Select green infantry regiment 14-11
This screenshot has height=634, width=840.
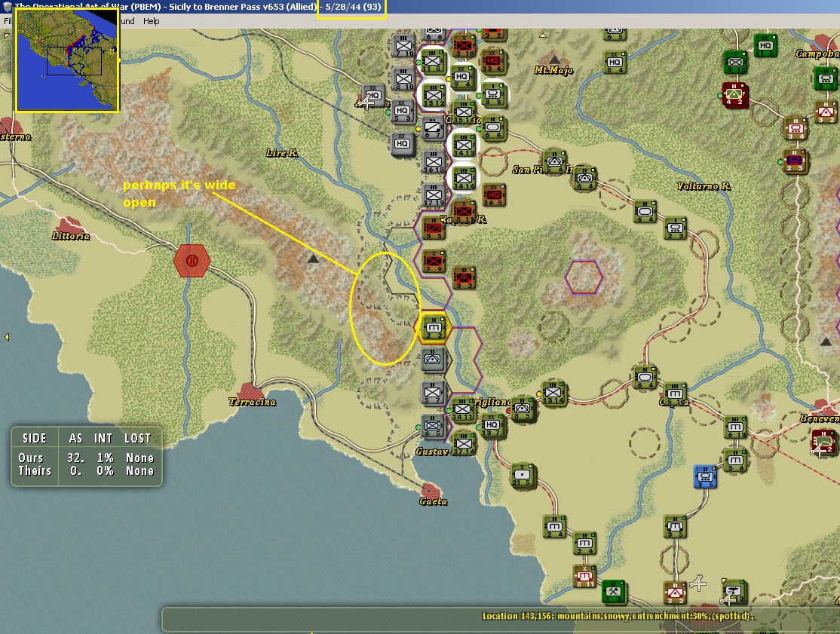[462, 410]
